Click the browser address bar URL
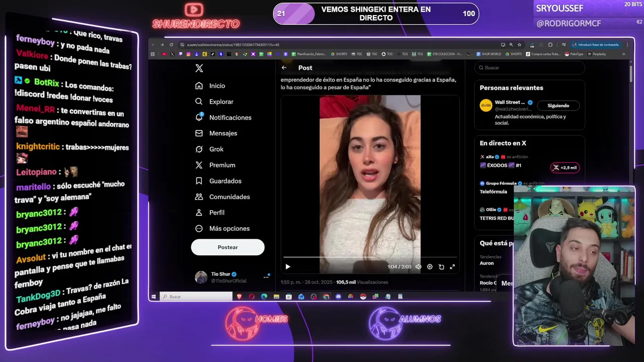 [233, 45]
